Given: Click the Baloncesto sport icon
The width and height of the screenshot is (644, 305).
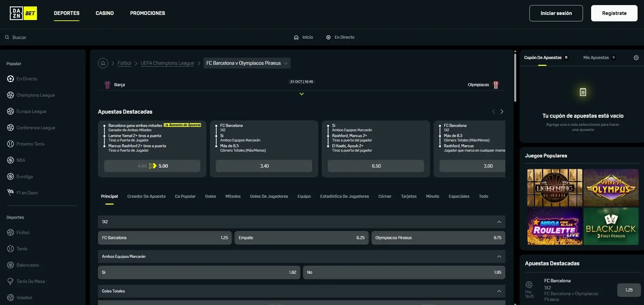Looking at the screenshot, I should [x=11, y=265].
